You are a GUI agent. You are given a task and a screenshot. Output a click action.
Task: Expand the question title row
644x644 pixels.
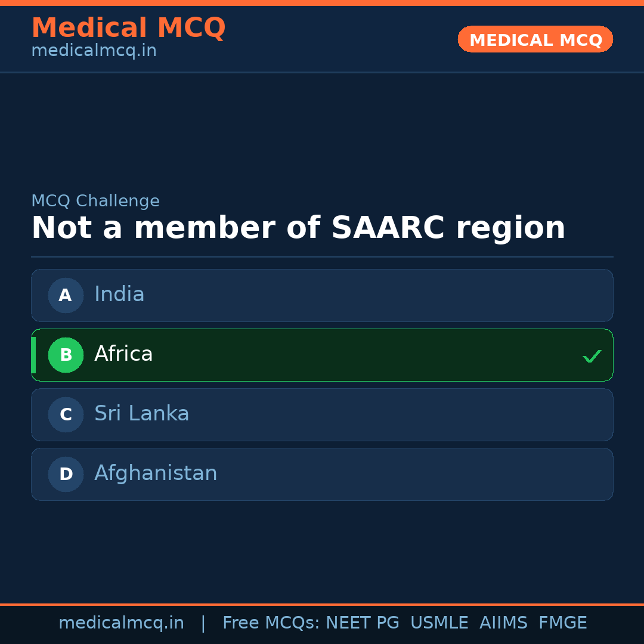click(x=298, y=227)
